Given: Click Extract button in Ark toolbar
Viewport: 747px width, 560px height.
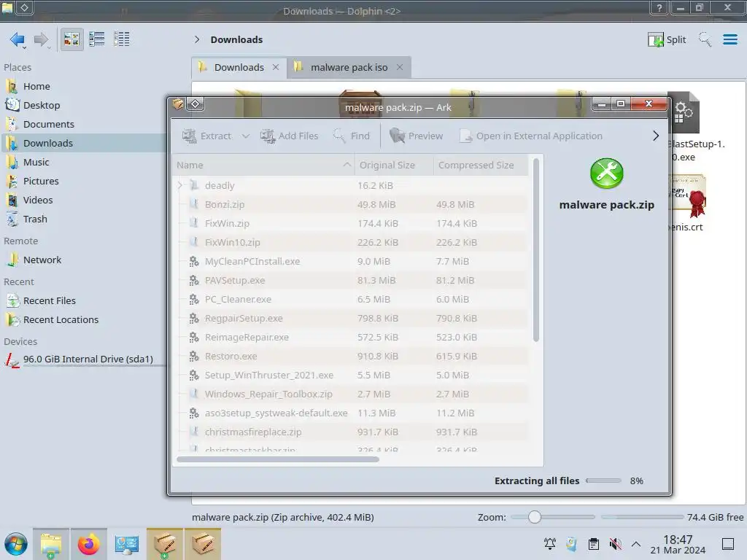Looking at the screenshot, I should pyautogui.click(x=206, y=136).
